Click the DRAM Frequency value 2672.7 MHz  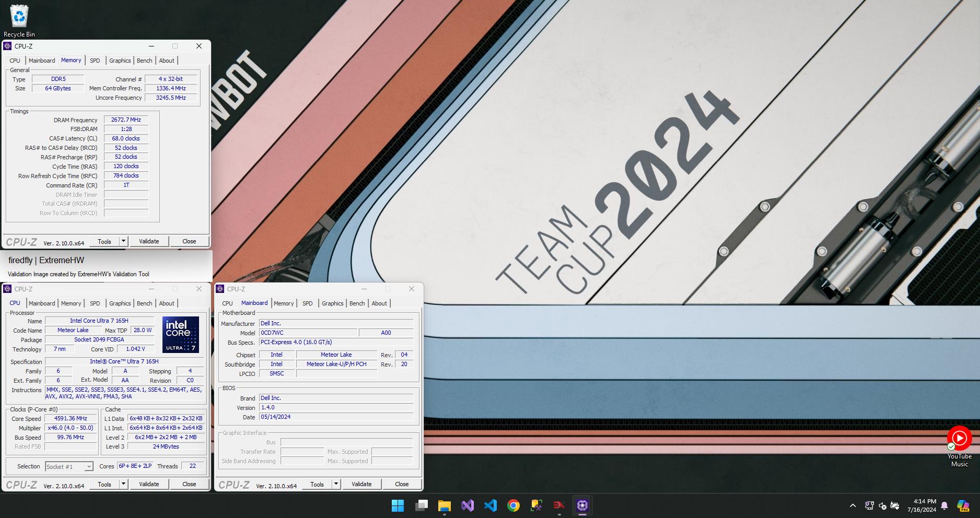click(x=126, y=120)
